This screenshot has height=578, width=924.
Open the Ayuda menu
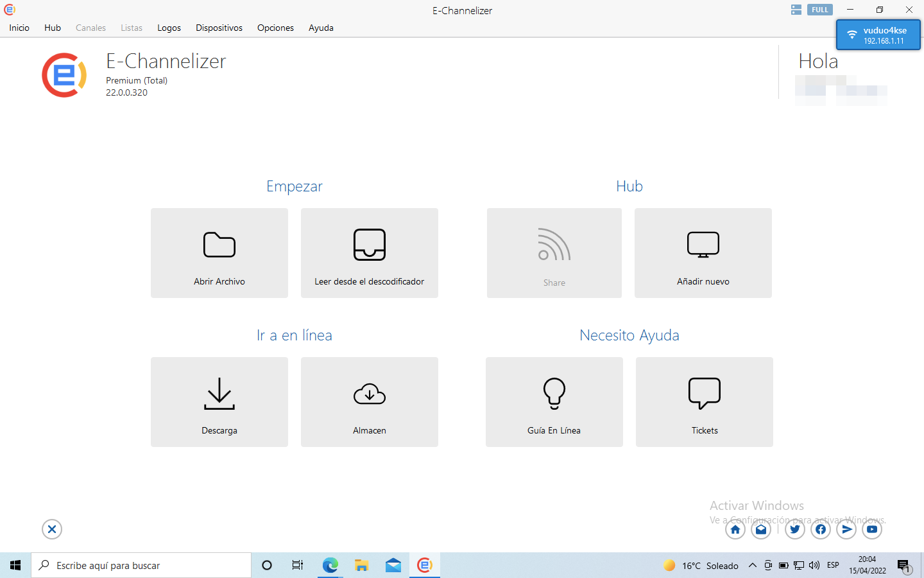[321, 28]
